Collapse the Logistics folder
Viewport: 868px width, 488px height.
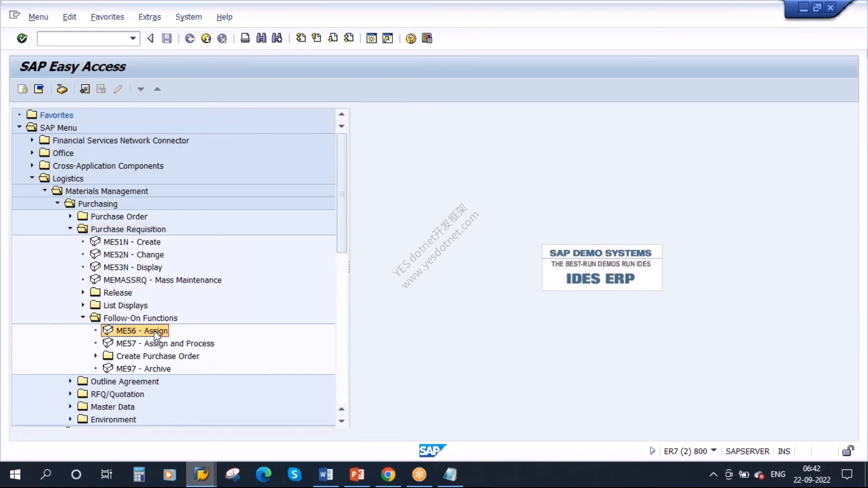[x=32, y=178]
